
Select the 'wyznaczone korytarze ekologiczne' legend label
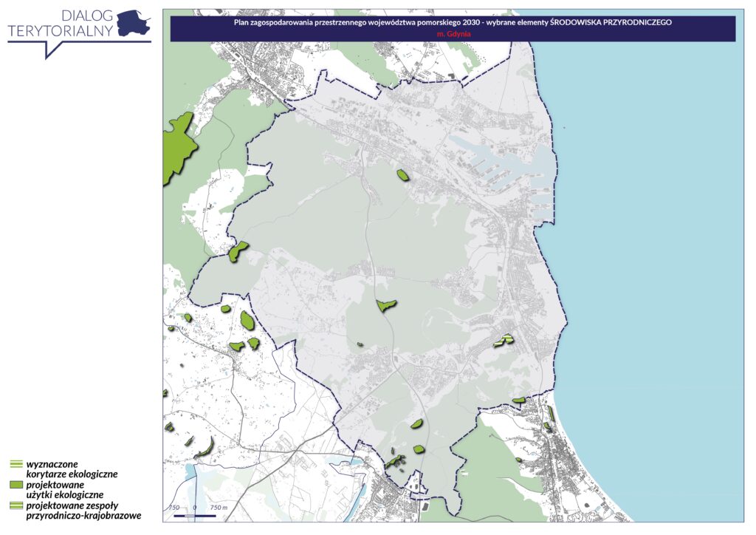point(72,468)
